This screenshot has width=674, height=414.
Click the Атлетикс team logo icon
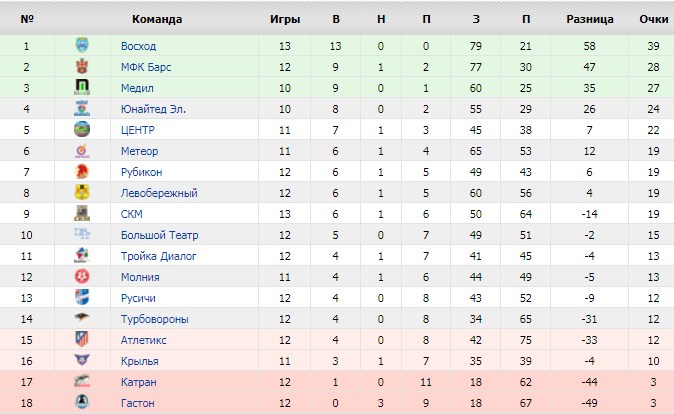click(x=82, y=340)
